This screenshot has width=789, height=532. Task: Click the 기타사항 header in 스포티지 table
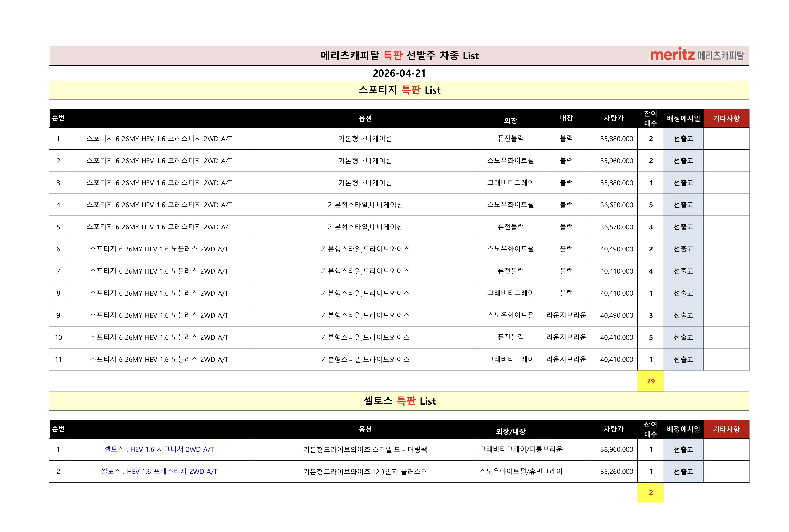tap(726, 118)
